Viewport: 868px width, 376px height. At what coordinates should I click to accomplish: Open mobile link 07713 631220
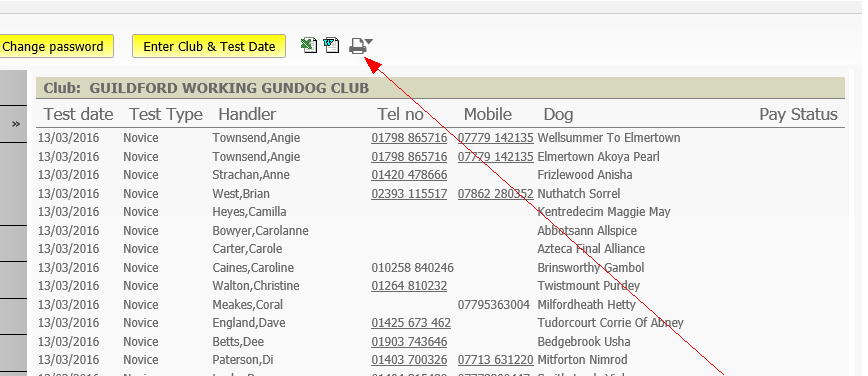click(495, 360)
